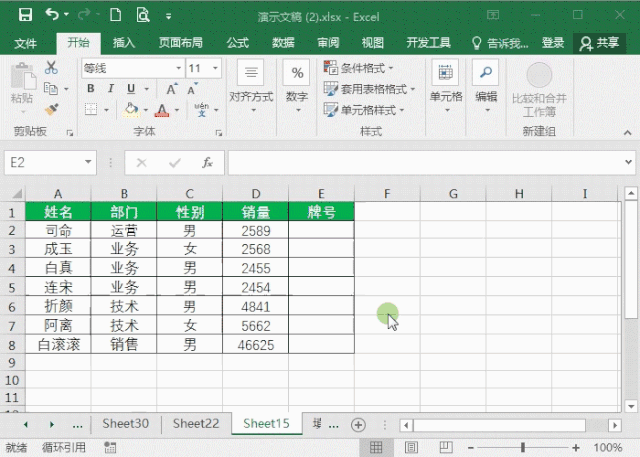Switch to the Sheet22 worksheet tab

(195, 424)
